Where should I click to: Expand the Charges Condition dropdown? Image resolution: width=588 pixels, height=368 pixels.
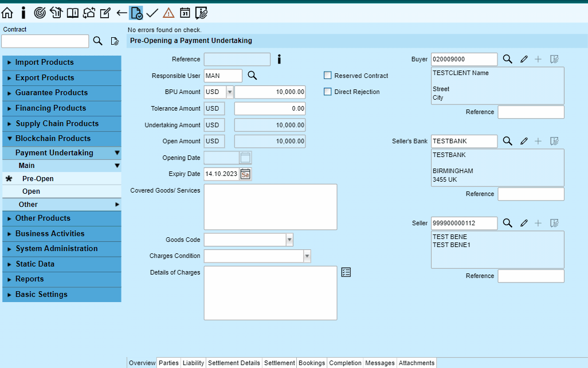pos(307,256)
